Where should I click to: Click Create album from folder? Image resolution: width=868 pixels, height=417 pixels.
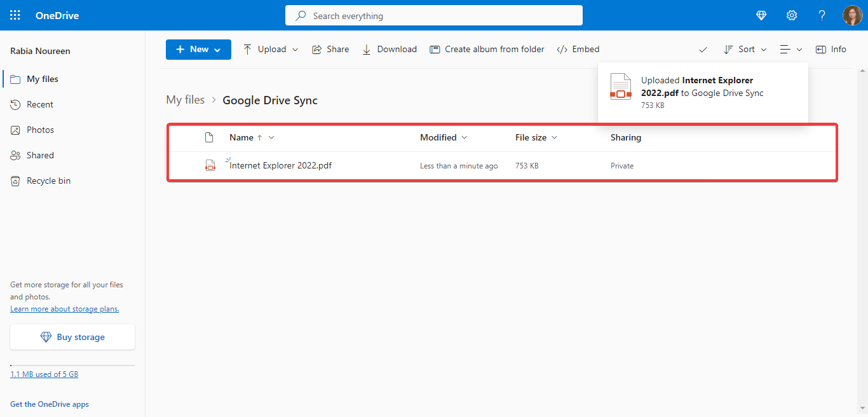click(x=487, y=49)
